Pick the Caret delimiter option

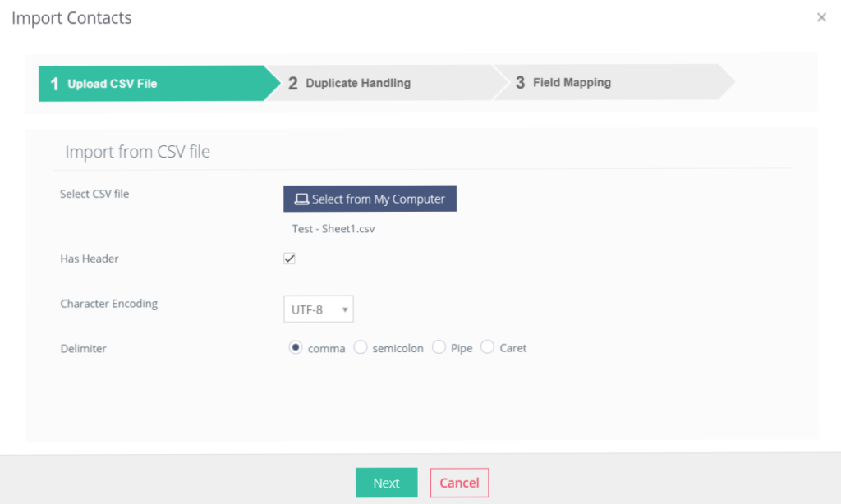tap(487, 347)
